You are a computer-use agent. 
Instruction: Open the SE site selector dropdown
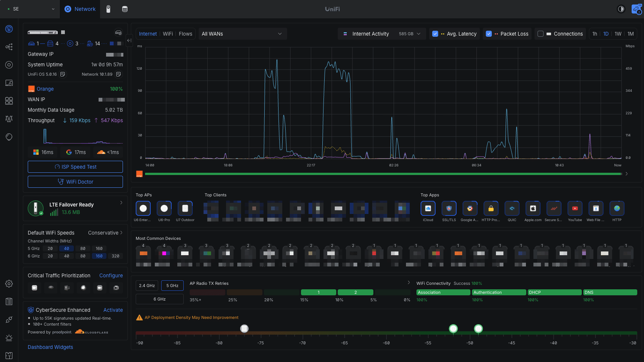(29, 9)
